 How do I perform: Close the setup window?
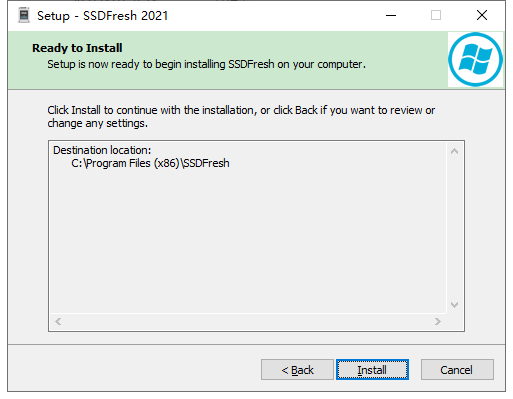(482, 15)
